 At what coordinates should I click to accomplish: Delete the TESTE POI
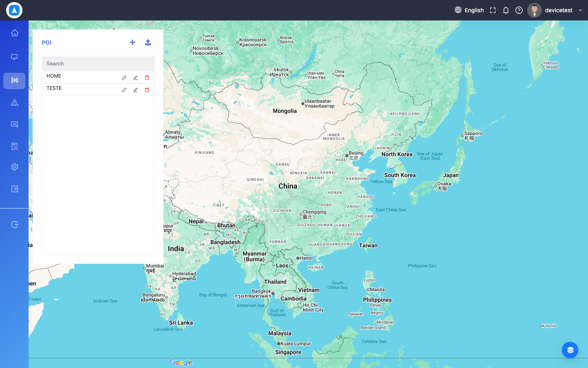click(147, 90)
